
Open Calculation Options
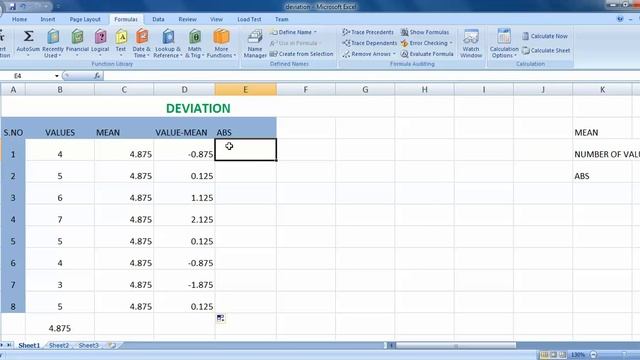(504, 43)
